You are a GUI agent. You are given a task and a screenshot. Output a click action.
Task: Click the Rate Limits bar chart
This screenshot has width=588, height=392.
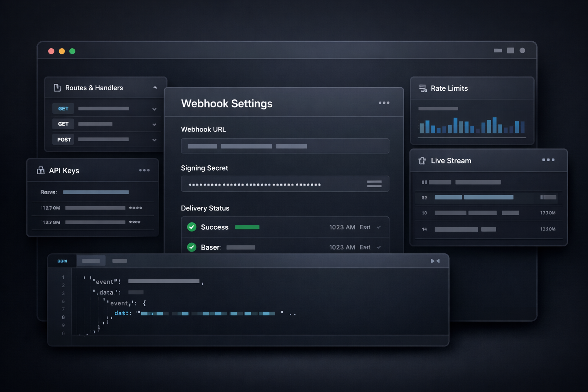pyautogui.click(x=472, y=125)
